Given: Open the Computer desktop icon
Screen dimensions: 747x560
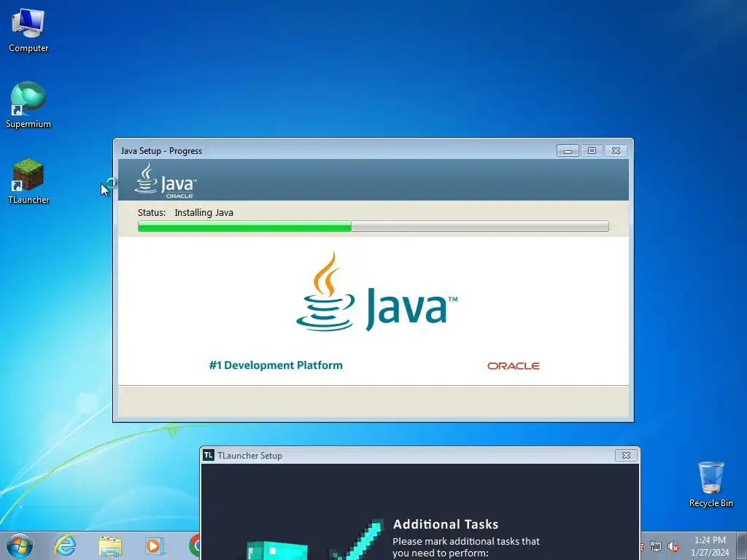Looking at the screenshot, I should pos(28,29).
